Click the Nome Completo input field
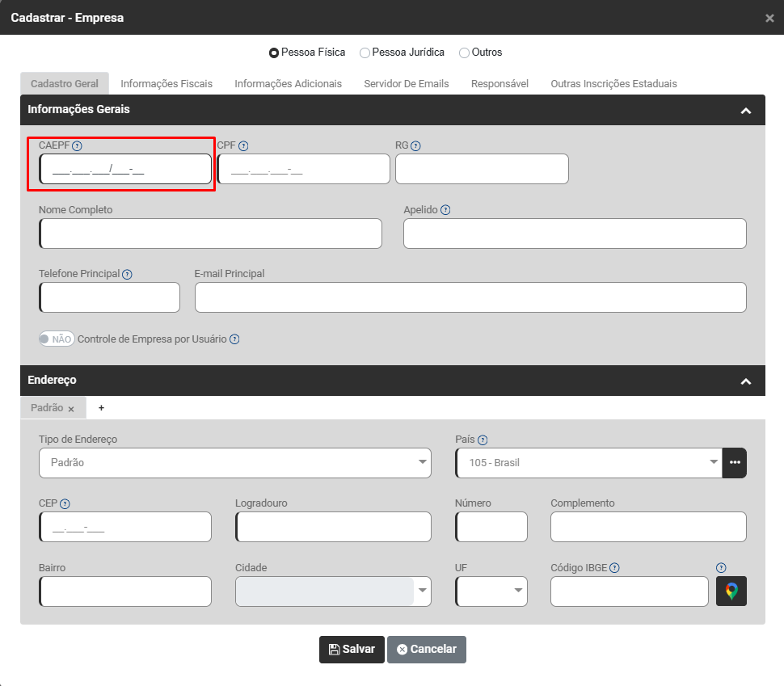 pyautogui.click(x=210, y=234)
